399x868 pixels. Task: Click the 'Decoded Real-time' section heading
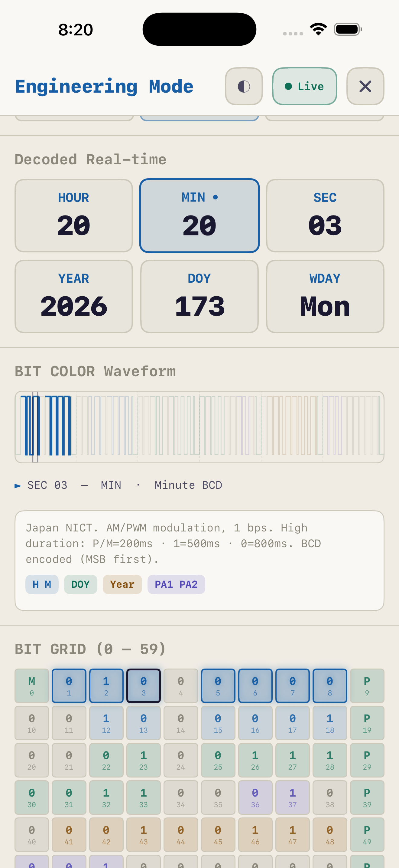click(90, 159)
